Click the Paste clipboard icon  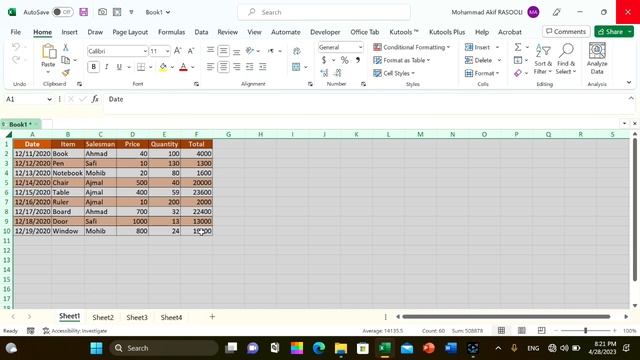pos(48,51)
